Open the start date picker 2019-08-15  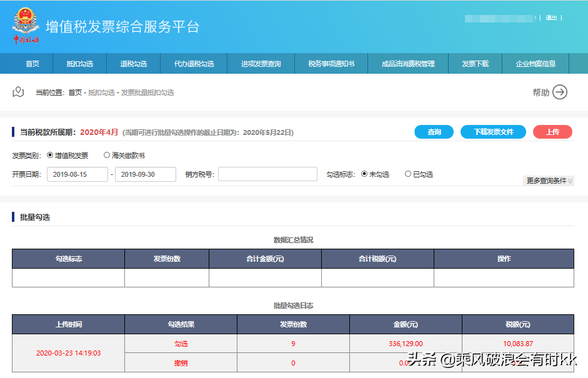pyautogui.click(x=76, y=174)
